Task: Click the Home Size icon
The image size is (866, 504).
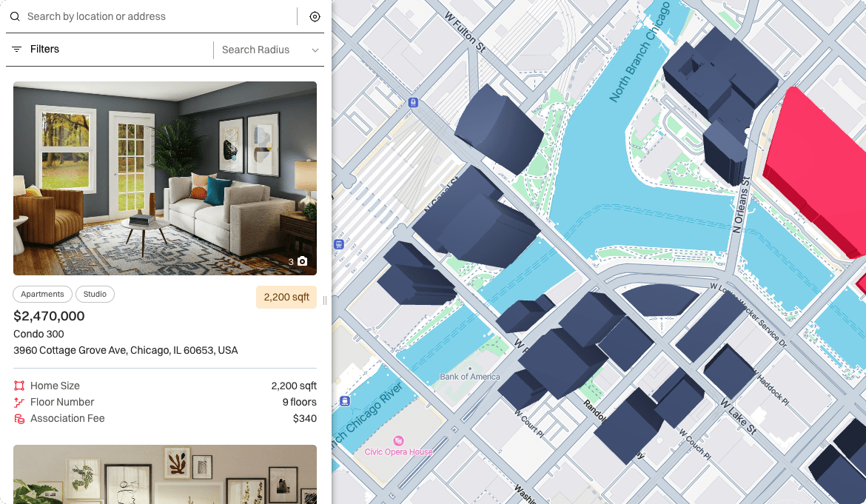Action: [x=19, y=386]
